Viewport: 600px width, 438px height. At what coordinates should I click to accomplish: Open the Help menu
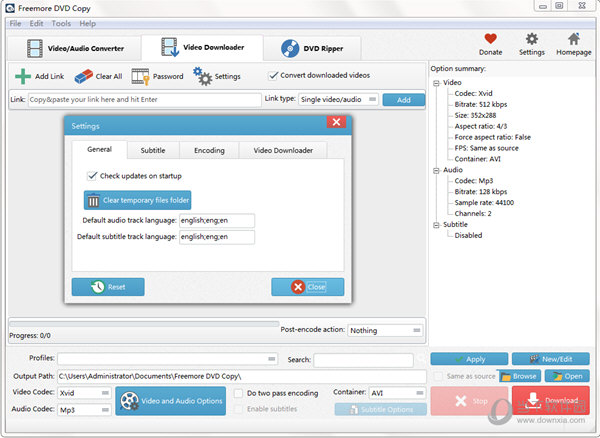(x=88, y=24)
